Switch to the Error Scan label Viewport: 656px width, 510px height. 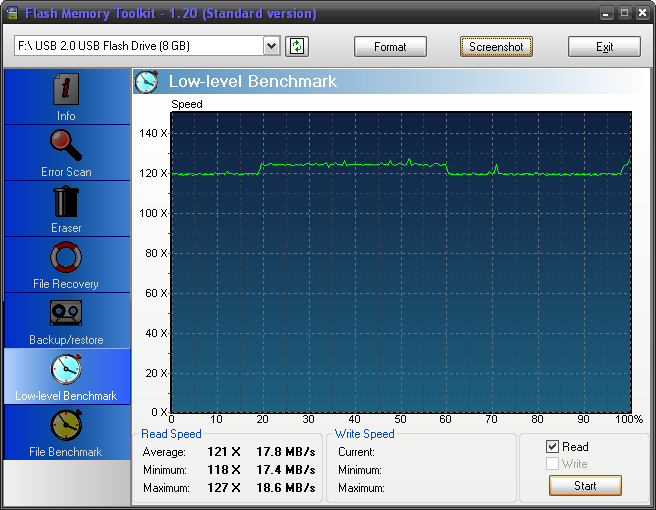coord(66,172)
